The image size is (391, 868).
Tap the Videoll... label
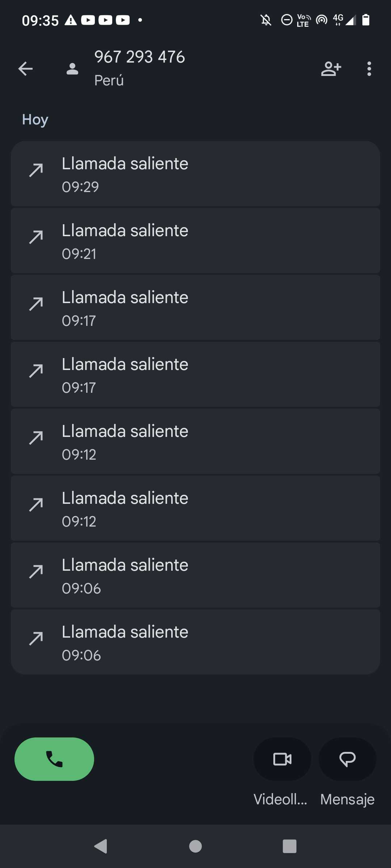coord(280,799)
